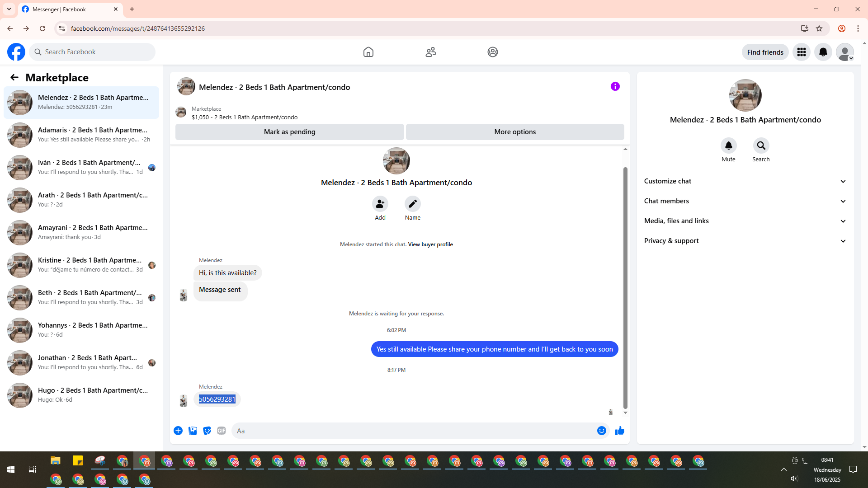The width and height of the screenshot is (868, 488).
Task: Click the back arrow beside Marketplace
Action: 14,77
